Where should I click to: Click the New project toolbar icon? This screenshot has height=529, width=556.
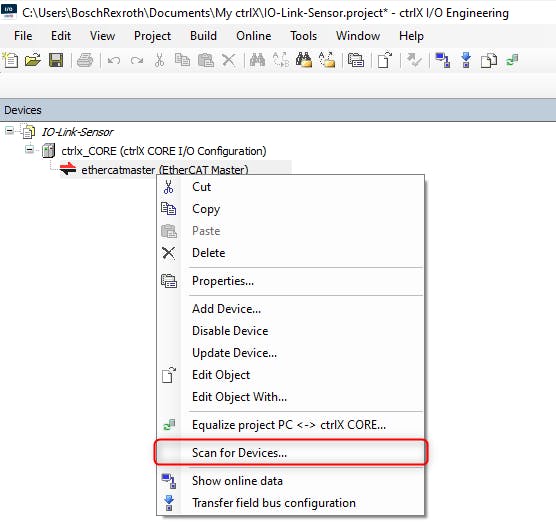[11, 60]
